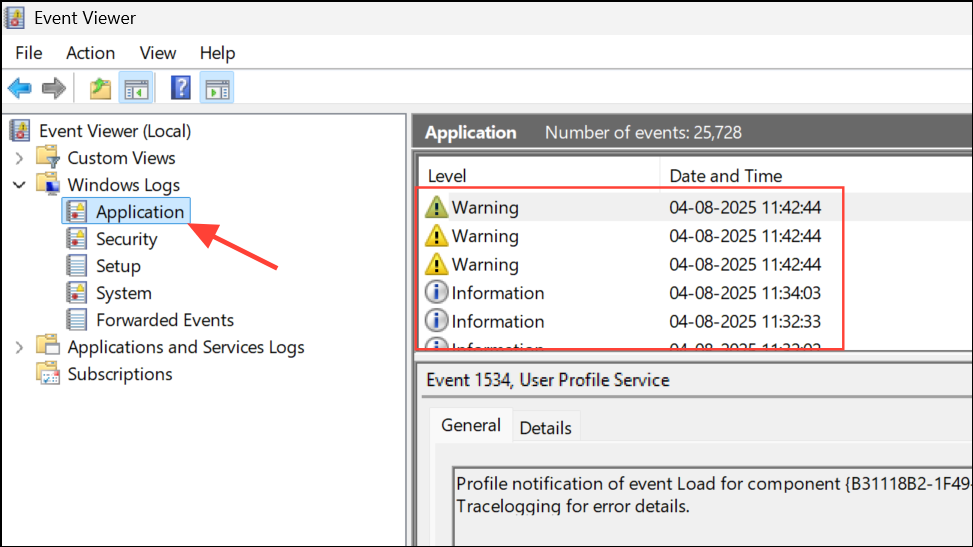The image size is (973, 547).
Task: Open the Setup log
Action: (118, 266)
